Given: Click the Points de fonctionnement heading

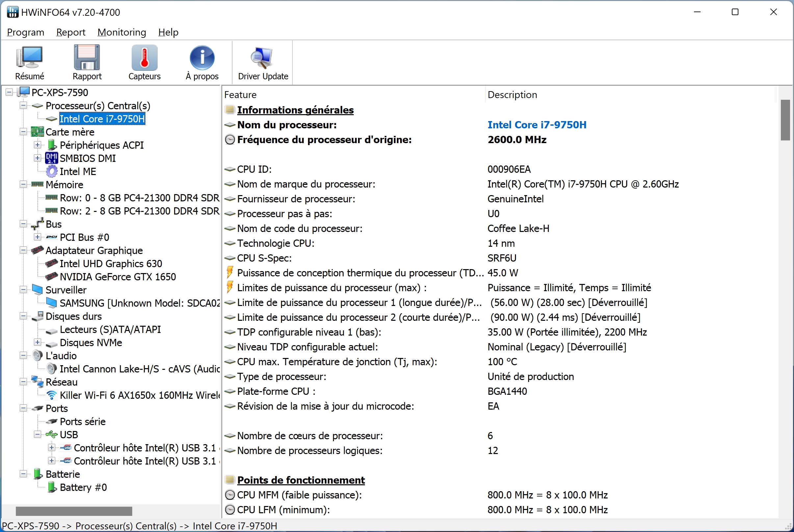Looking at the screenshot, I should click(x=301, y=480).
